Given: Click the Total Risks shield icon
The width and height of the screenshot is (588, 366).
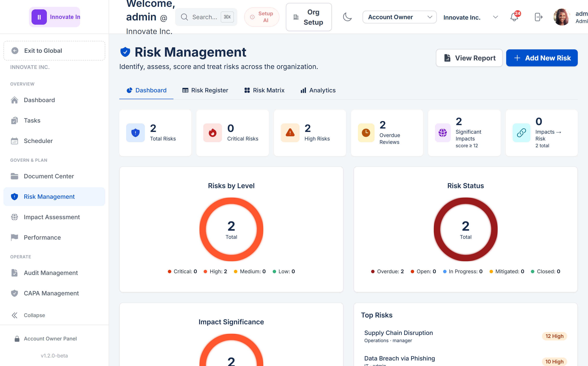Looking at the screenshot, I should (x=135, y=133).
